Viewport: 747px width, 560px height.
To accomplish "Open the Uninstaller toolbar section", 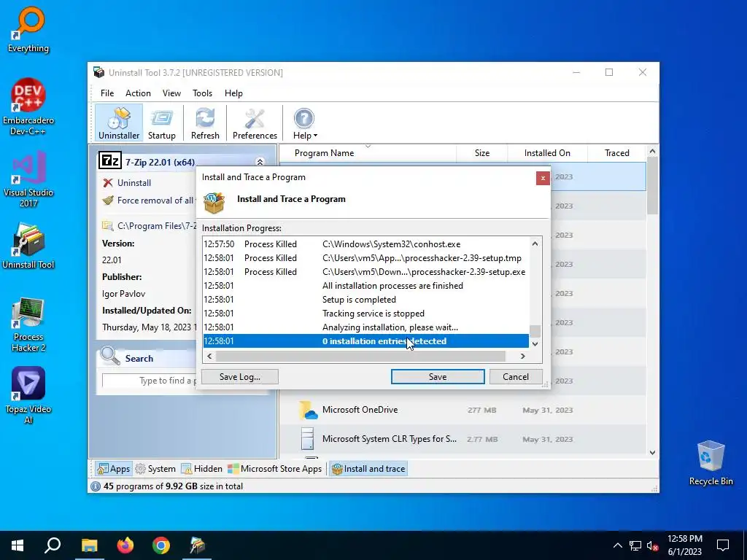I will (119, 122).
